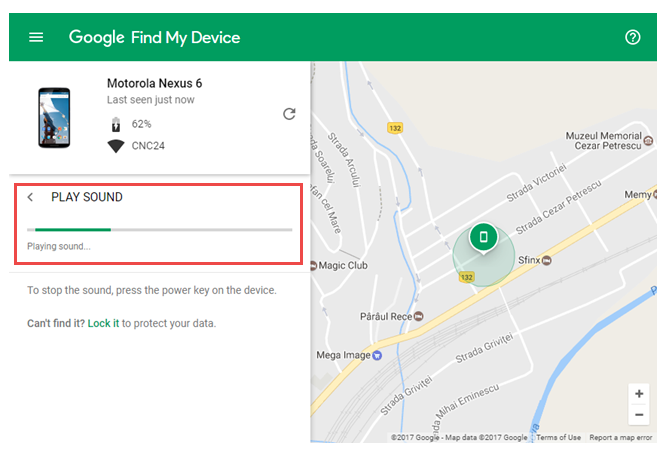
Task: Click the Lock it link
Action: (x=103, y=324)
